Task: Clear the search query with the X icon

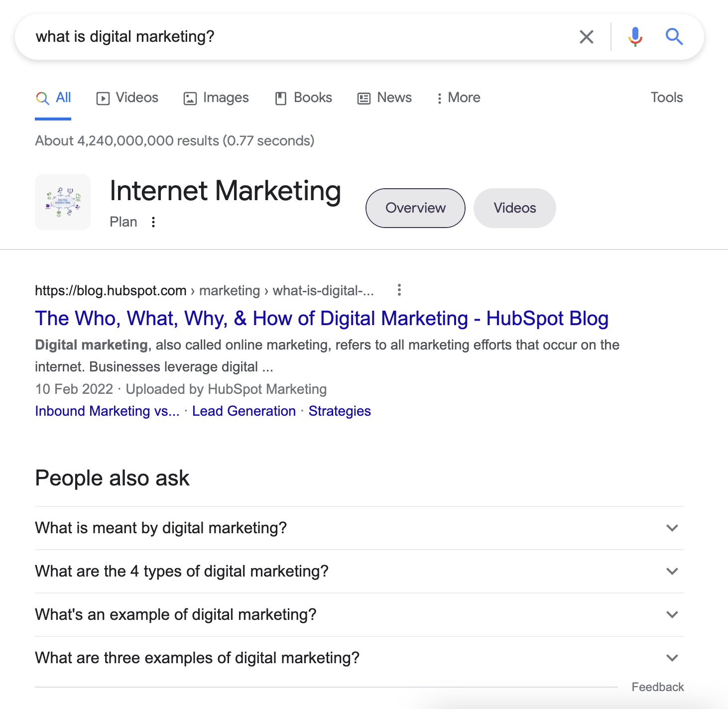Action: pos(587,37)
